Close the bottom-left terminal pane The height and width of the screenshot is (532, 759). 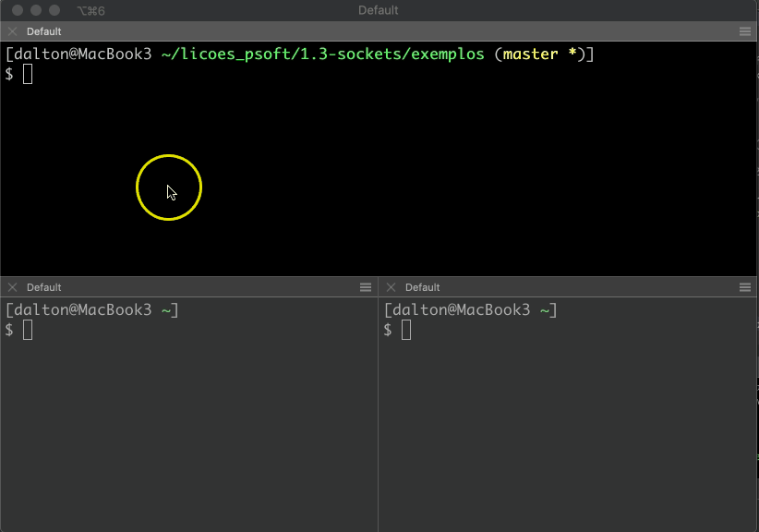[12, 287]
